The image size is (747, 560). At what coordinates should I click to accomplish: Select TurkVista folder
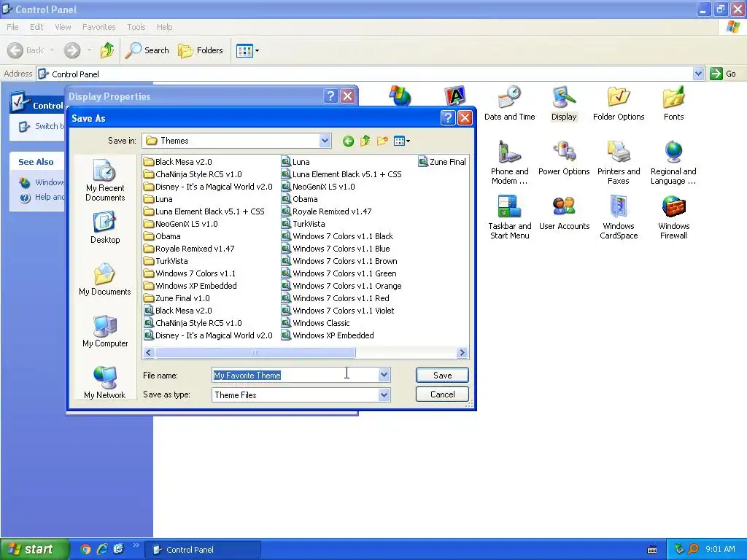point(166,261)
